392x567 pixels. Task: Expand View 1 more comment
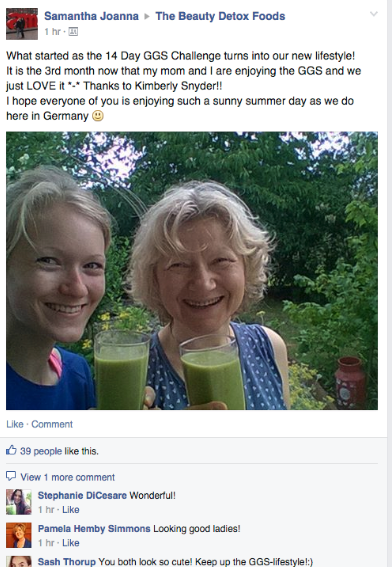(68, 477)
